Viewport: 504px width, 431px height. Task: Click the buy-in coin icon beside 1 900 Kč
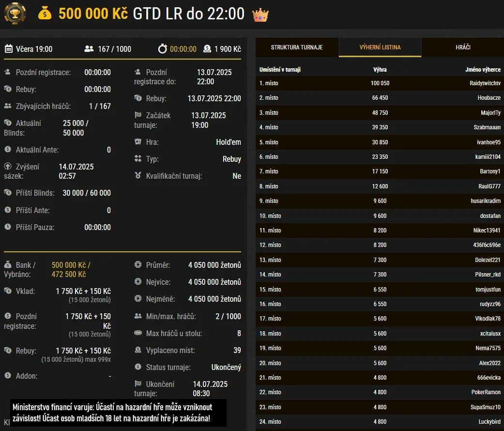[207, 49]
